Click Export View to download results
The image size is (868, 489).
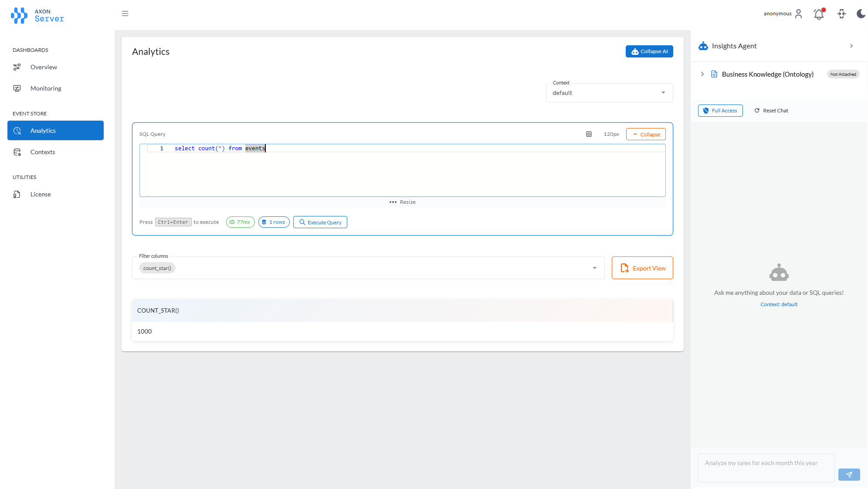tap(642, 268)
